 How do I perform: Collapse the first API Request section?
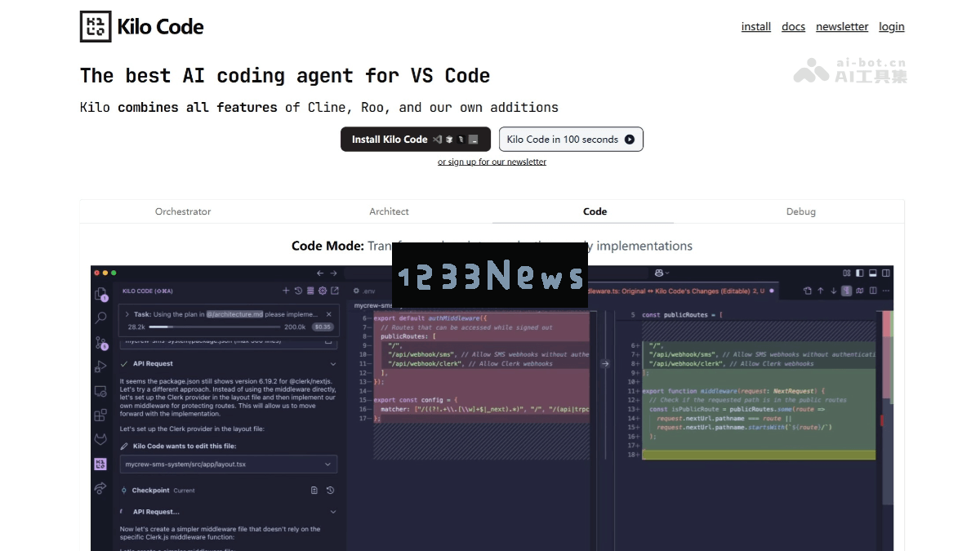pos(333,364)
